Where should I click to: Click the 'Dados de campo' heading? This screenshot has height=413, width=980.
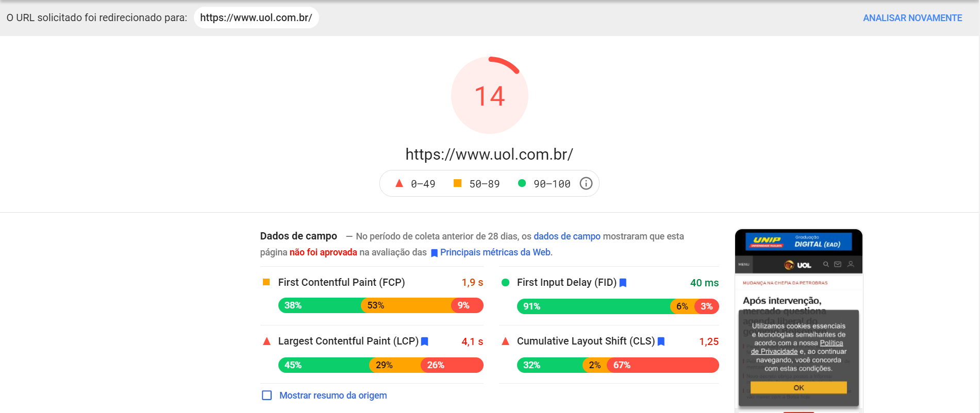click(x=298, y=236)
